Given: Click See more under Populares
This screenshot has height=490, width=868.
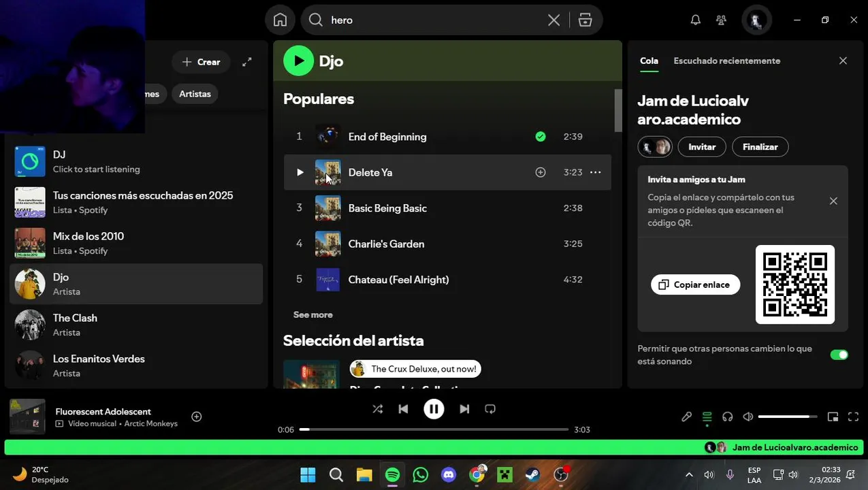Looking at the screenshot, I should click(312, 314).
